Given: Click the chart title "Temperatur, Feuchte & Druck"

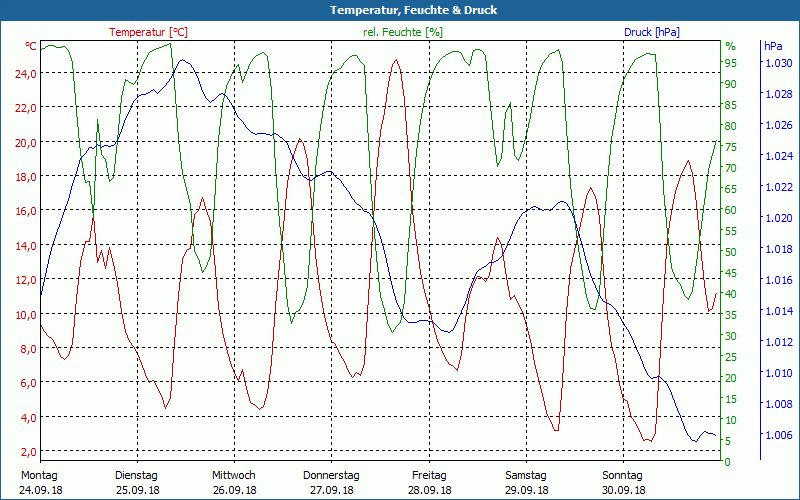Looking at the screenshot, I should coord(400,10).
